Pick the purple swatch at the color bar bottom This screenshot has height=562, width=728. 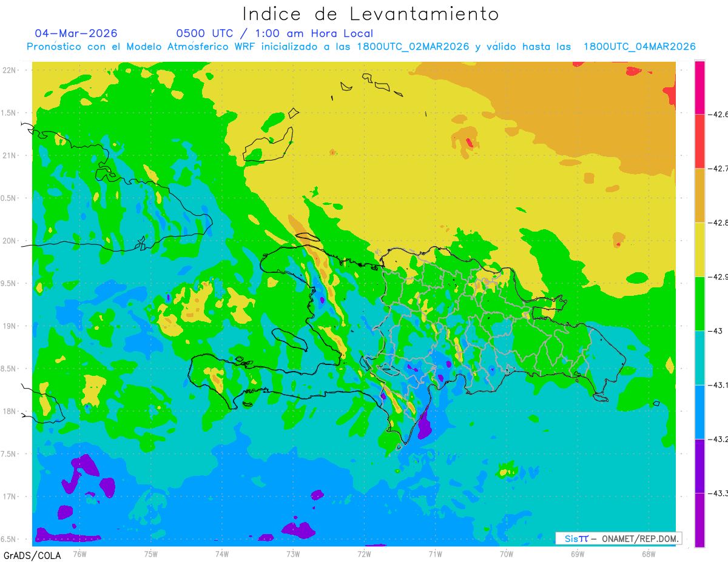click(699, 520)
